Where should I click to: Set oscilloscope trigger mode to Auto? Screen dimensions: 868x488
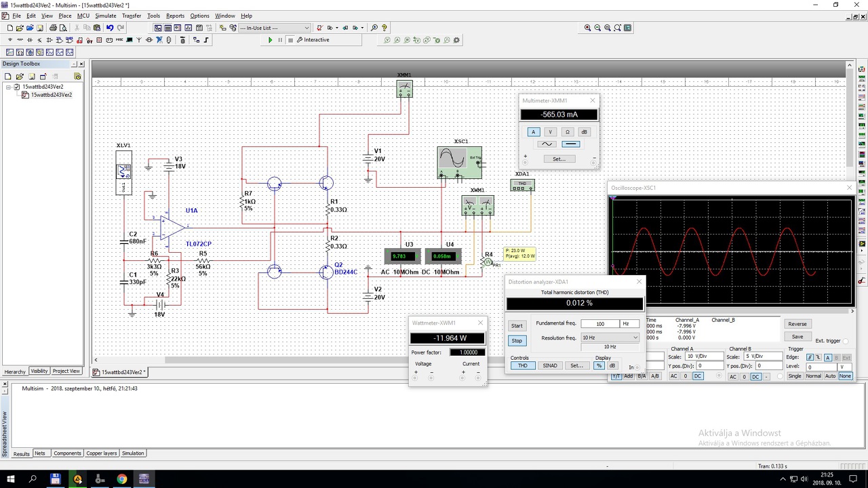[x=829, y=376]
